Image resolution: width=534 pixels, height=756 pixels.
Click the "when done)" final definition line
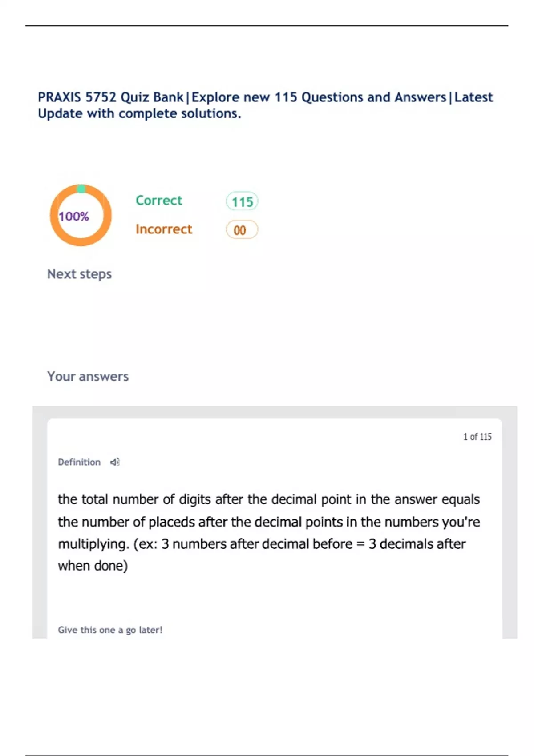coord(93,566)
